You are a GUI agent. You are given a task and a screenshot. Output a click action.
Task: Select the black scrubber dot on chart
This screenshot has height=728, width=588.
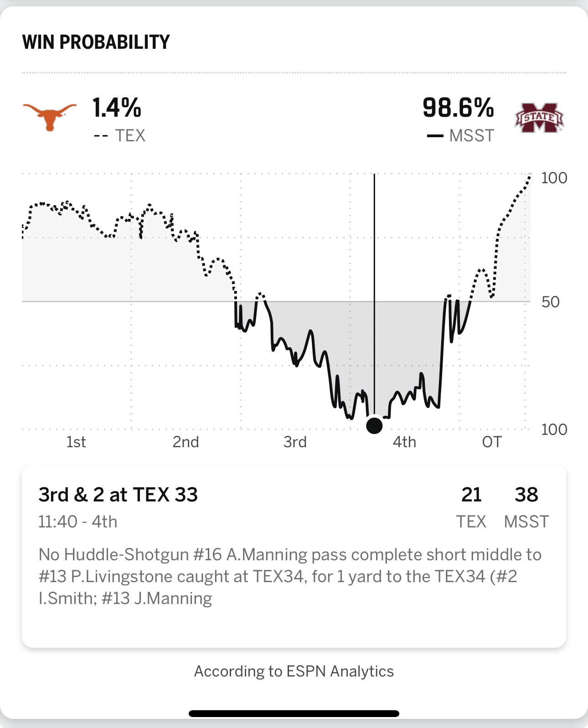coord(375,425)
